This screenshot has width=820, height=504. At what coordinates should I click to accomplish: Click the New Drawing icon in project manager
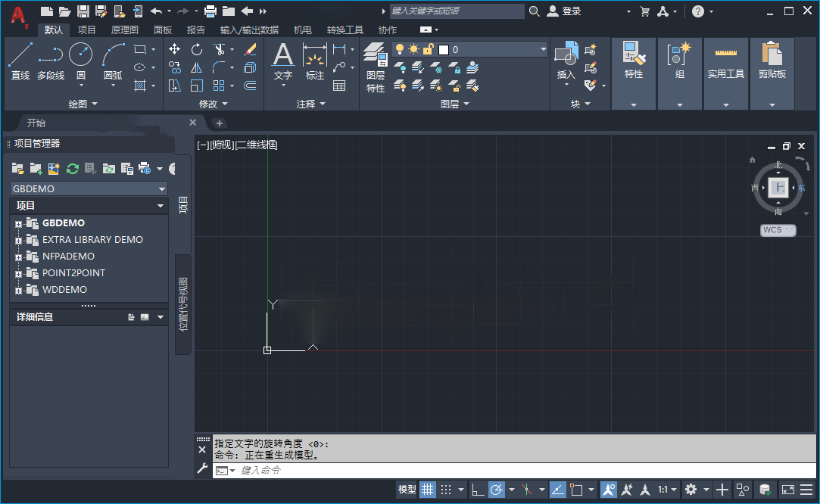coord(54,168)
